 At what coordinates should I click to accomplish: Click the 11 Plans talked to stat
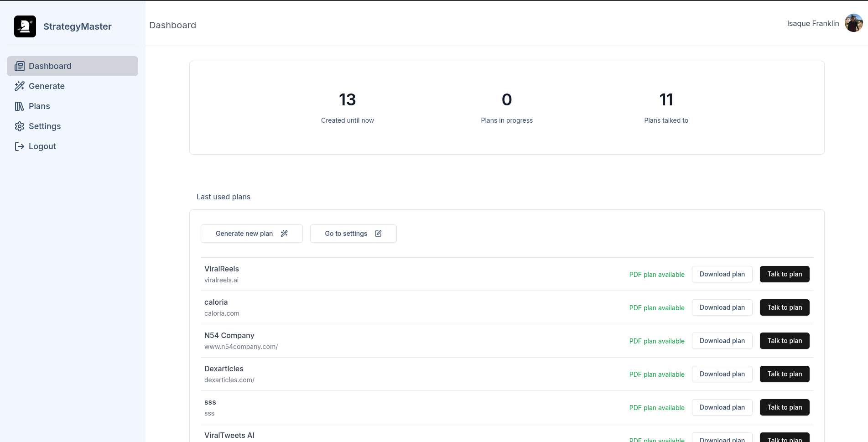[x=666, y=108]
